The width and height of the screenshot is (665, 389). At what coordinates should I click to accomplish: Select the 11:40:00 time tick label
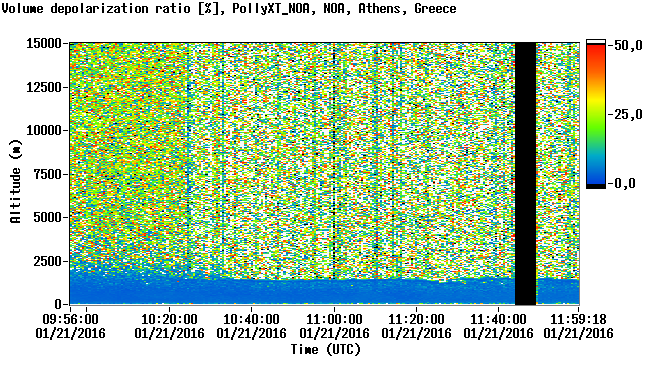[498, 319]
